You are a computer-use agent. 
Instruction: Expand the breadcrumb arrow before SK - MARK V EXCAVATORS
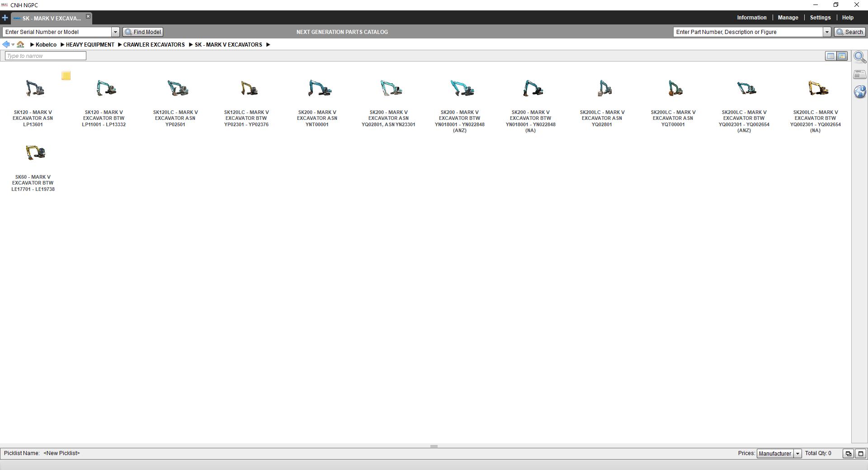pos(191,45)
